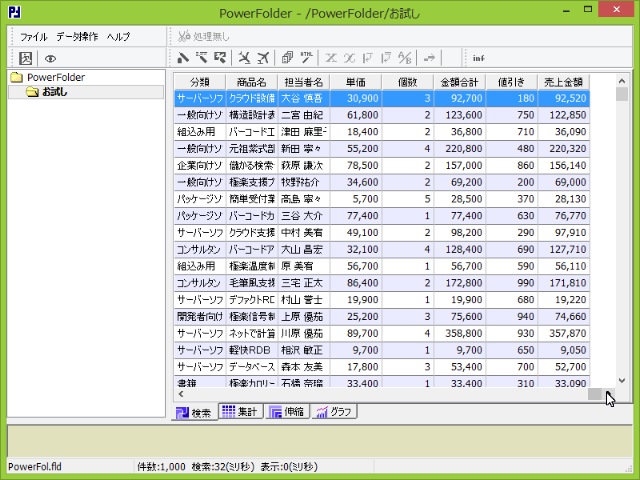This screenshot has width=640, height=480.
Task: Click the plain pencil edit icon
Action: 183,58
